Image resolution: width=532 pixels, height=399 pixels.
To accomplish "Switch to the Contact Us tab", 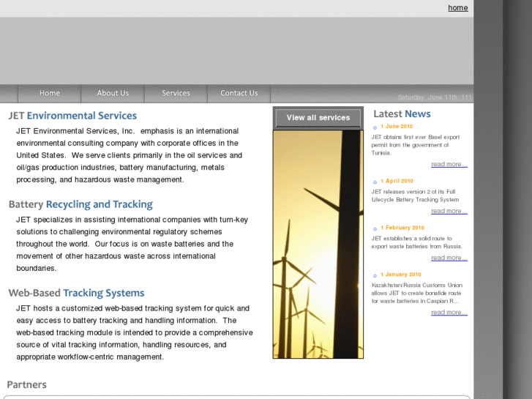I will [x=239, y=93].
